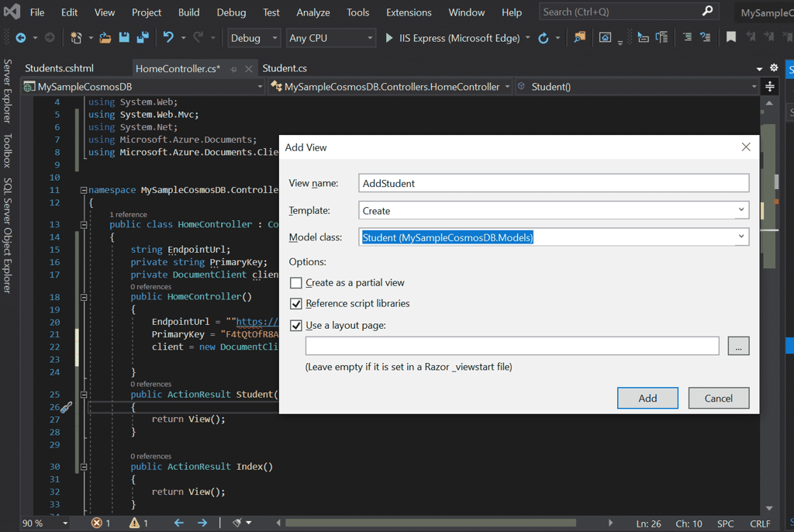This screenshot has width=794, height=532.
Task: Browse layout pages with the ellipsis button
Action: 737,345
